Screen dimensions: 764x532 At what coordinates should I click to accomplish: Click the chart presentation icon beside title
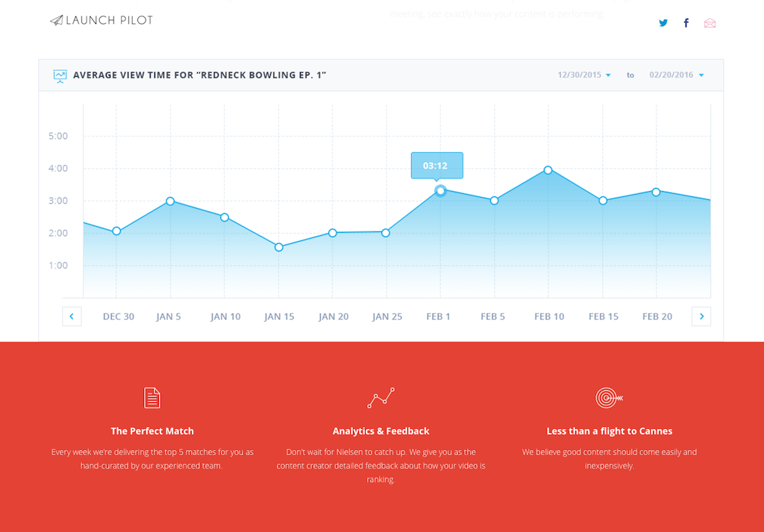[x=60, y=75]
